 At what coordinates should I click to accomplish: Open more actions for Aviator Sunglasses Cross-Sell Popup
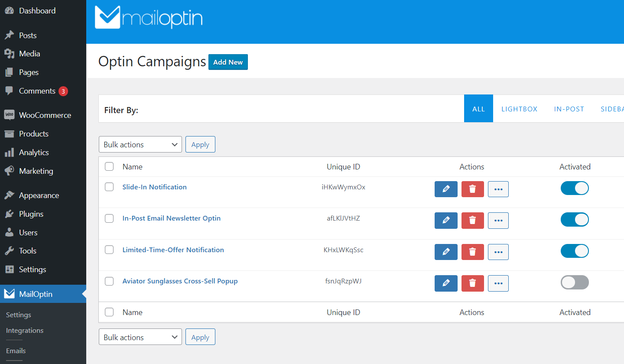coord(498,283)
